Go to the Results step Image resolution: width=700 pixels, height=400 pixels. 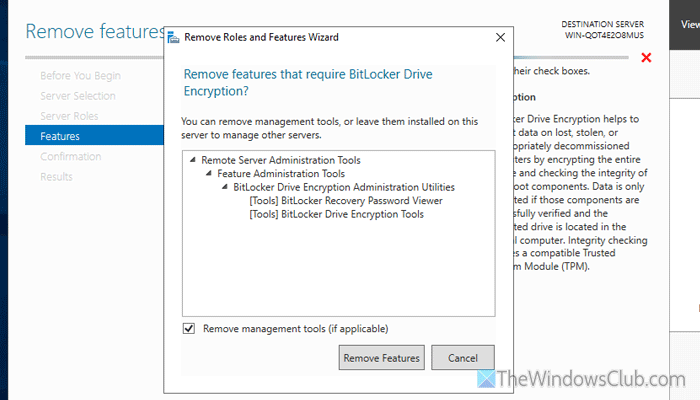coord(56,177)
